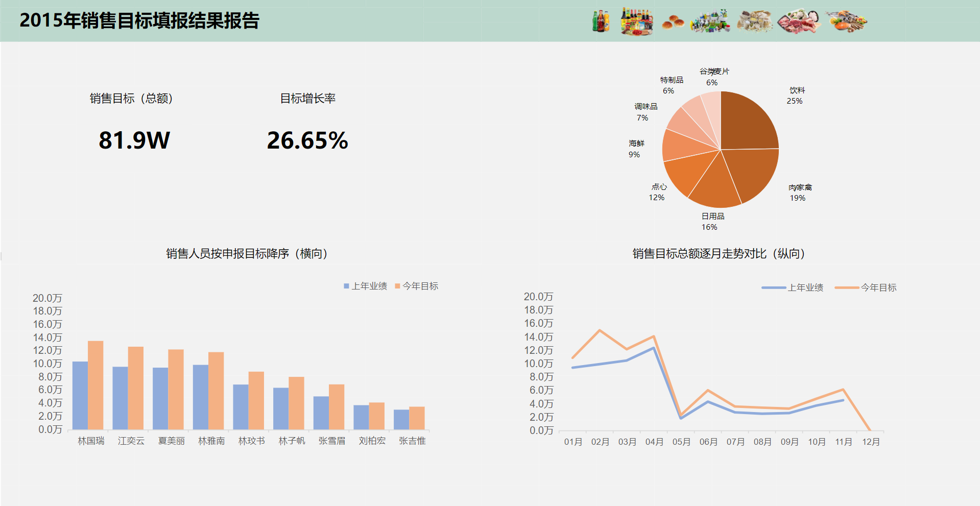
Task: Click the 销售目标（总额）label
Action: (131, 99)
